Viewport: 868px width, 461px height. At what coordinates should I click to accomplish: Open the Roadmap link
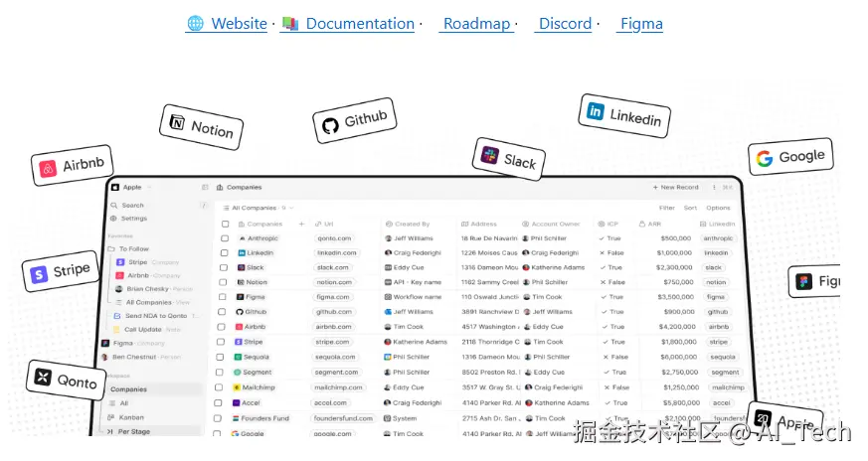coord(476,24)
